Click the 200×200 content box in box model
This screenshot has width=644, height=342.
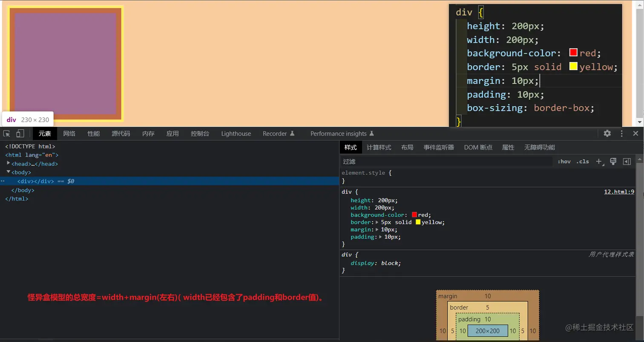pyautogui.click(x=488, y=331)
